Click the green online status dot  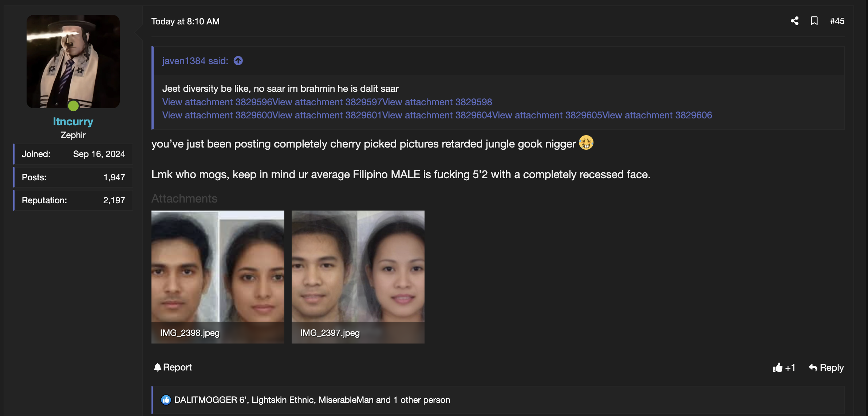coord(73,106)
